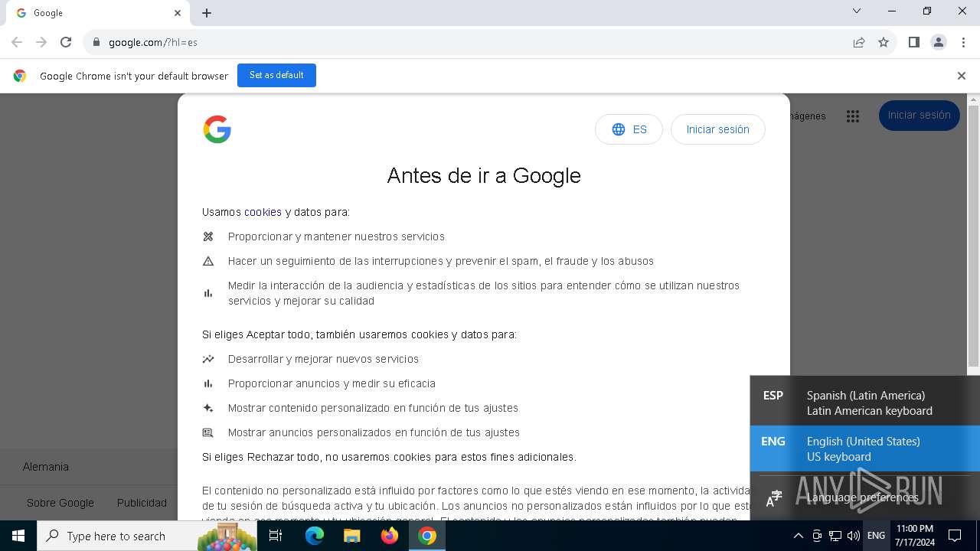The width and height of the screenshot is (980, 551).
Task: Click Desarrollar y mejorar nuevos servicios text
Action: pyautogui.click(x=323, y=359)
